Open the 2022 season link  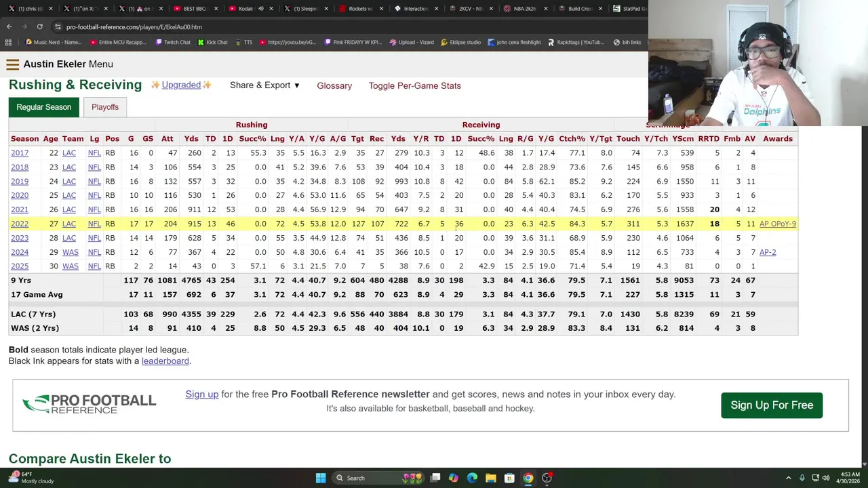click(x=20, y=224)
